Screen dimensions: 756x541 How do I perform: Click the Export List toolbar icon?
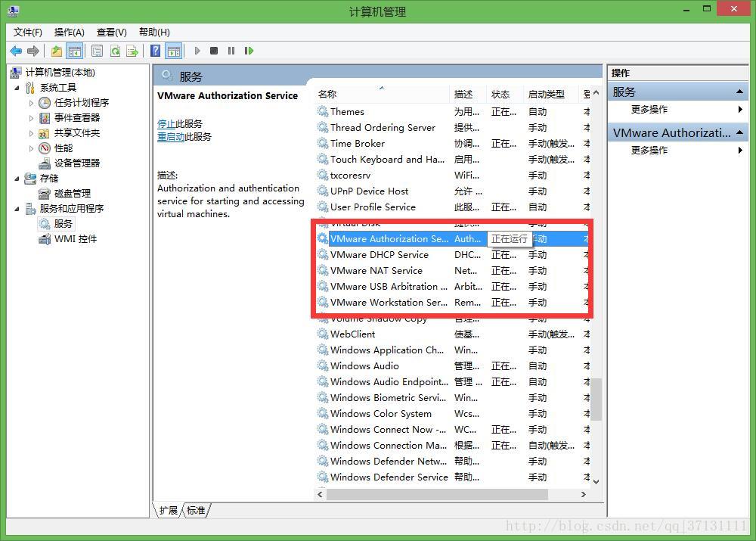[x=132, y=51]
